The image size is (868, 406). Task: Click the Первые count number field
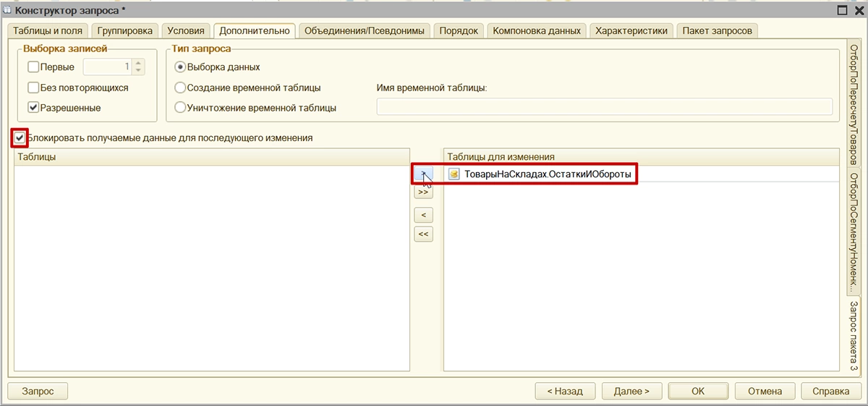pyautogui.click(x=108, y=67)
